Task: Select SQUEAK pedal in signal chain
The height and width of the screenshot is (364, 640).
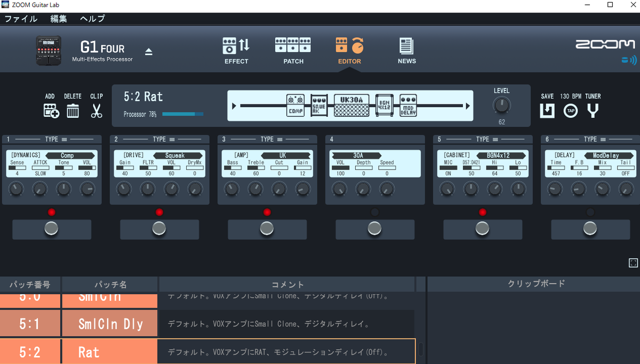Action: [x=319, y=106]
